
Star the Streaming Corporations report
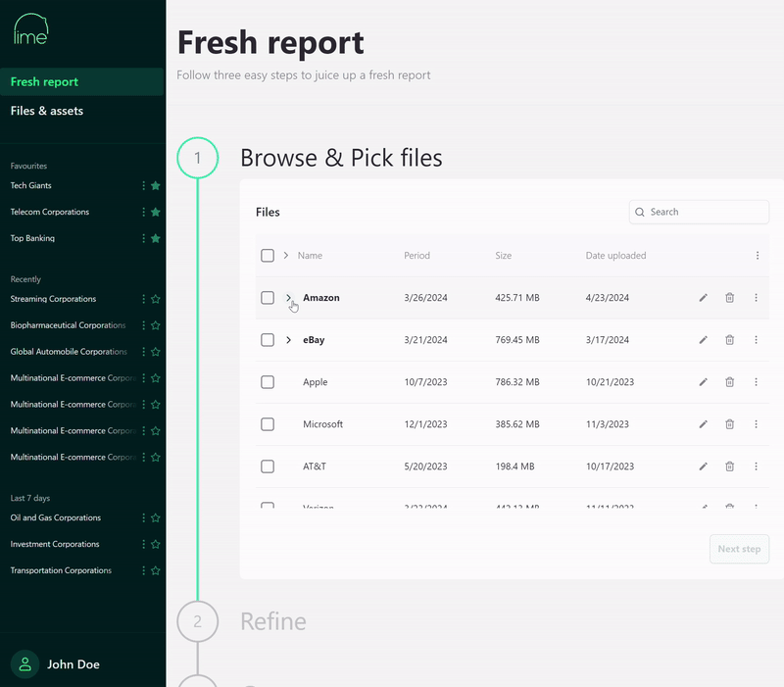(x=155, y=299)
